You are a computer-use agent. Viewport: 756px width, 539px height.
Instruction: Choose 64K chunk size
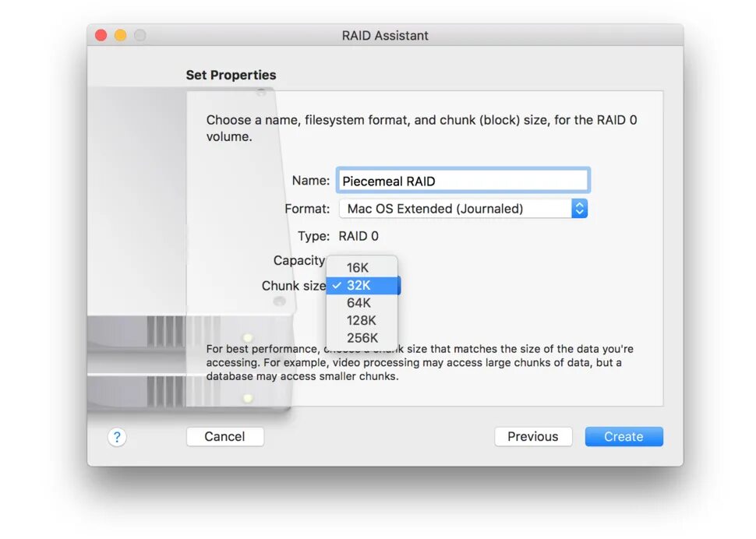coord(362,303)
